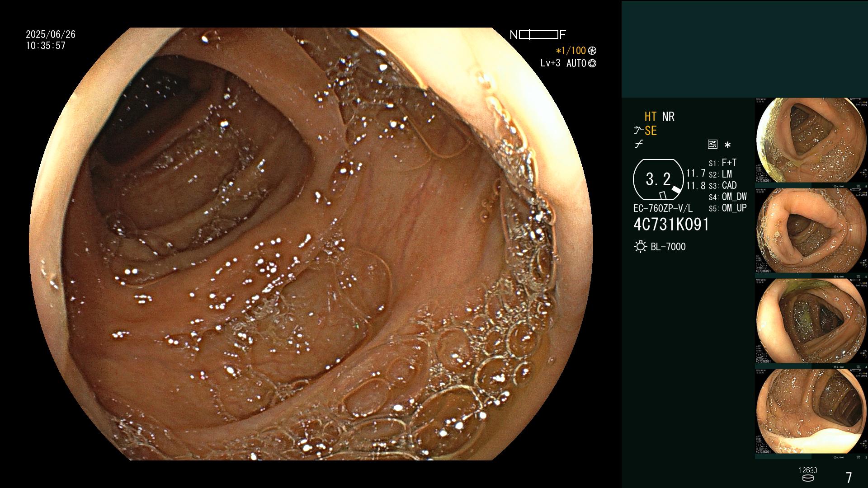Select the S1: F+T switch assignment
This screenshot has height=488, width=868.
[722, 163]
